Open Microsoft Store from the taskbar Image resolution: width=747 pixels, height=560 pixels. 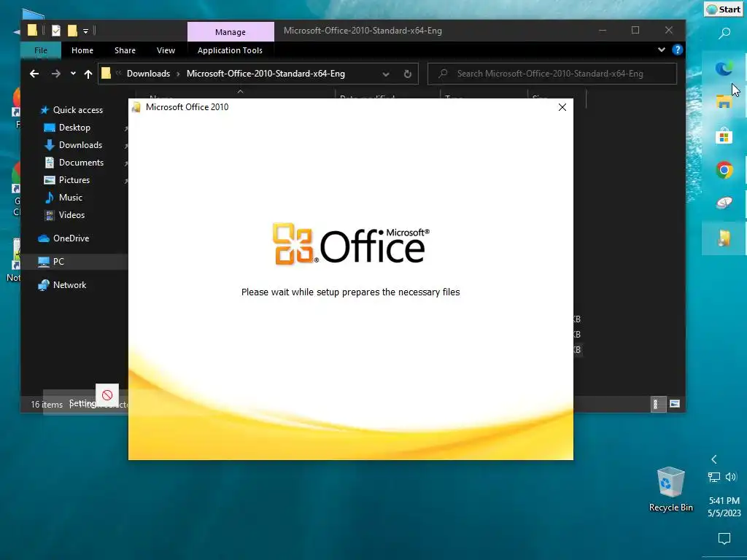coord(724,136)
